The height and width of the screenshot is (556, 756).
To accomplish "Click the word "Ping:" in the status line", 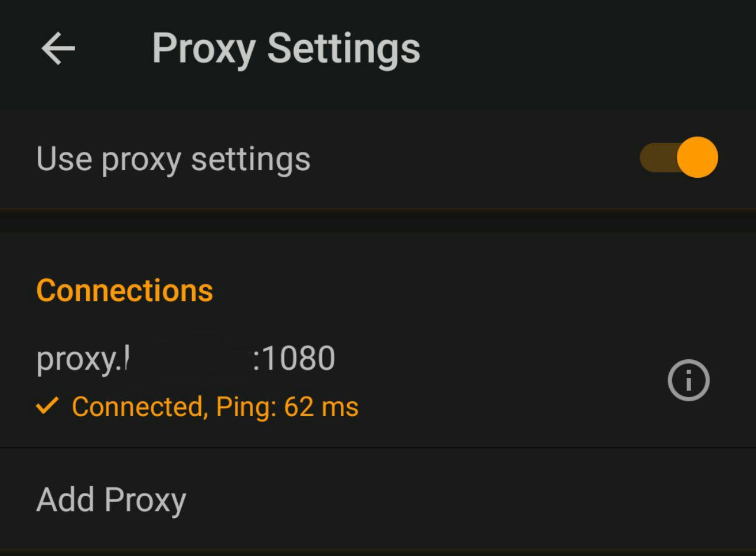I will coord(246,407).
